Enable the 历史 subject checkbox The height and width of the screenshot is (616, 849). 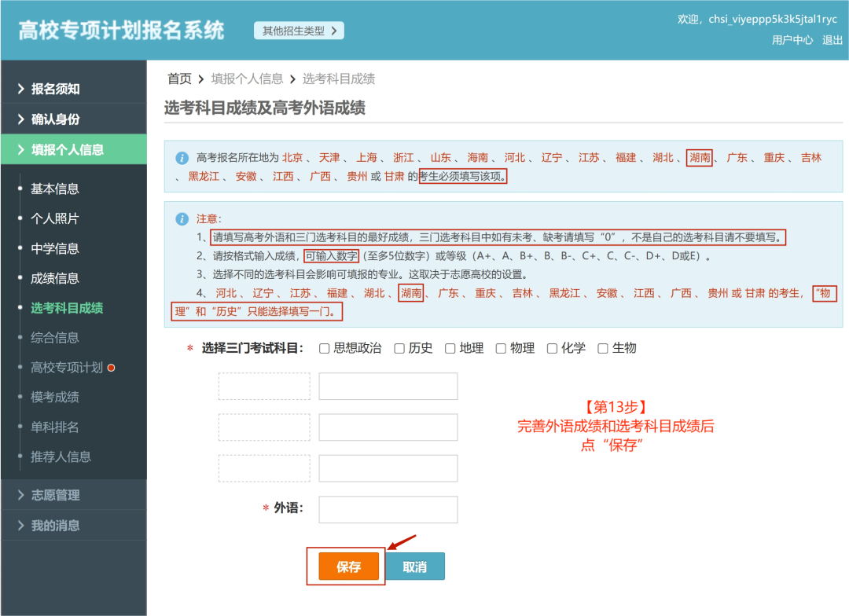[x=399, y=348]
